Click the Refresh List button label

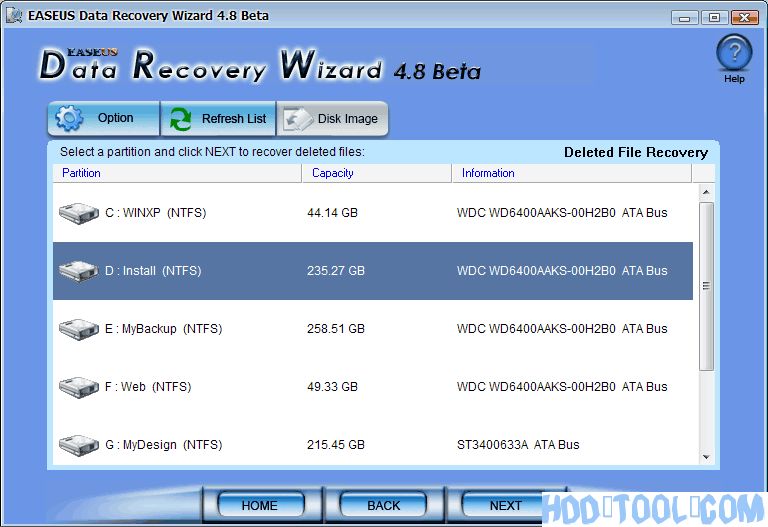click(x=234, y=119)
